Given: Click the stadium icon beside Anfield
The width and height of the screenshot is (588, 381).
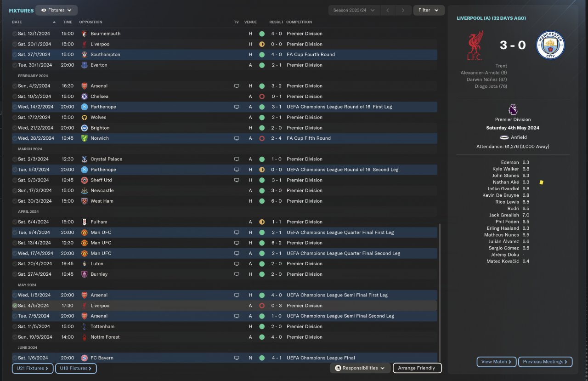Looking at the screenshot, I should [x=504, y=137].
